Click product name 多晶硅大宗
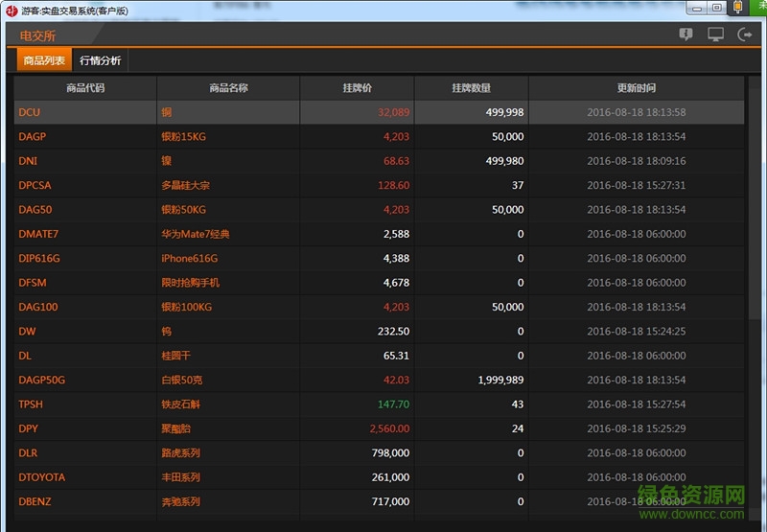The height and width of the screenshot is (532, 767). [x=186, y=185]
